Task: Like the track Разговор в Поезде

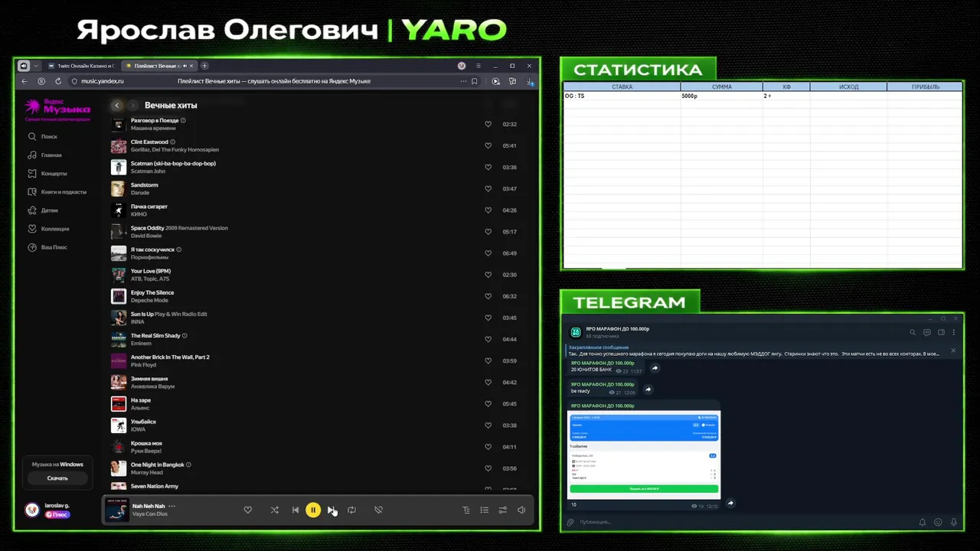Action: [x=488, y=124]
